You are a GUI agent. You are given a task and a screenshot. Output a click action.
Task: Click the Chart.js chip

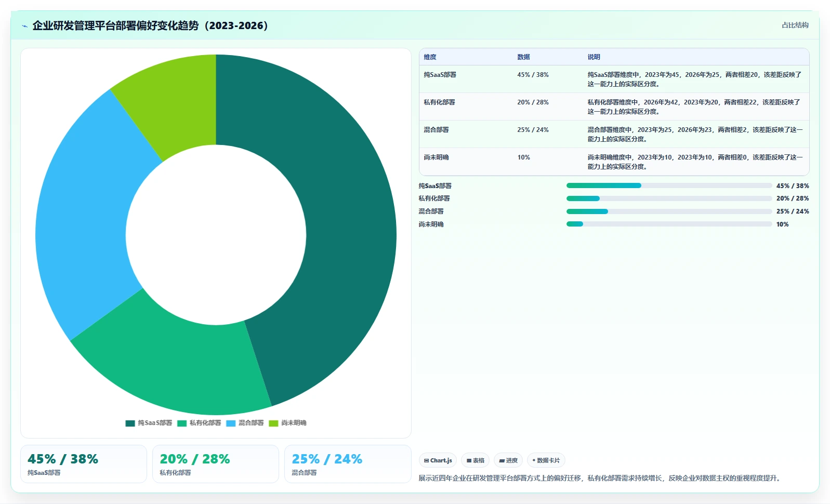(438, 460)
